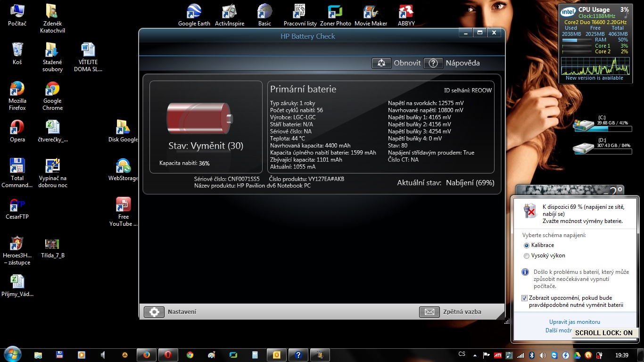Click the battery power tray icon
The width and height of the screenshot is (644, 362).
point(600,355)
